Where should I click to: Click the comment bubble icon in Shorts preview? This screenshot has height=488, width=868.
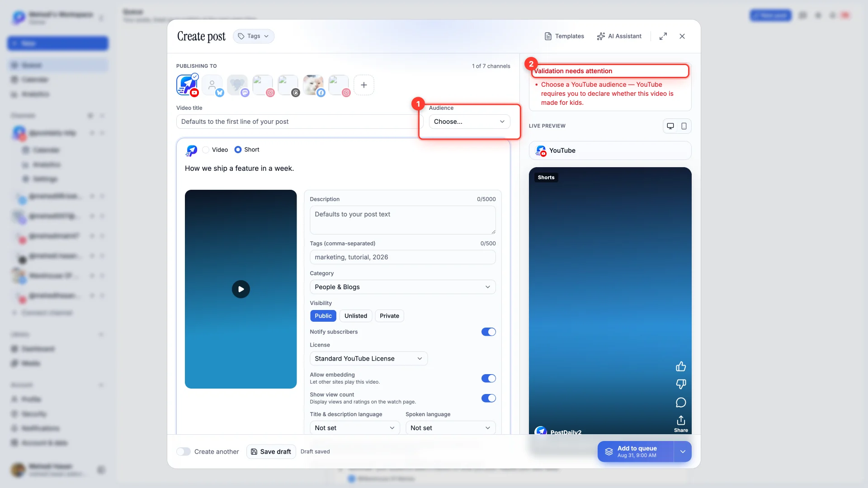click(681, 403)
